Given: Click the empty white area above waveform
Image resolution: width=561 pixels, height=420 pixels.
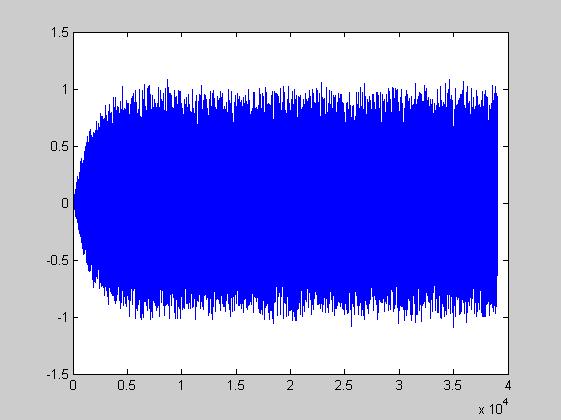Looking at the screenshot, I should pos(291,55).
